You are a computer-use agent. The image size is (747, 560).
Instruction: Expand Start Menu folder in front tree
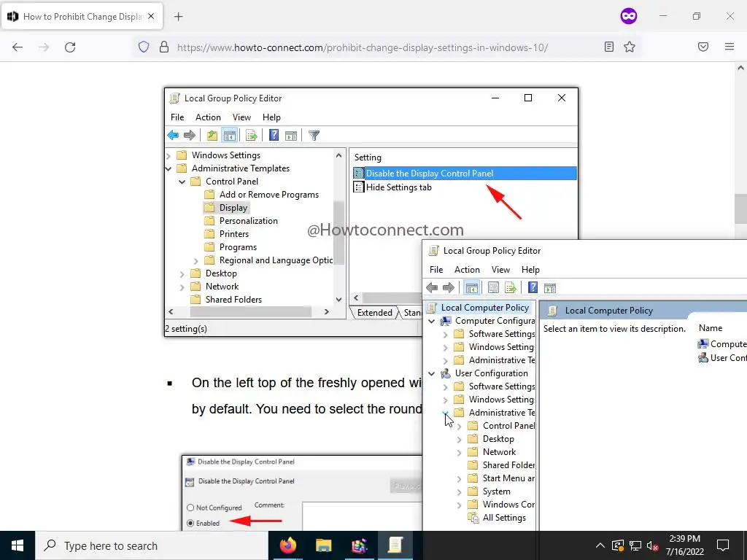pos(460,478)
